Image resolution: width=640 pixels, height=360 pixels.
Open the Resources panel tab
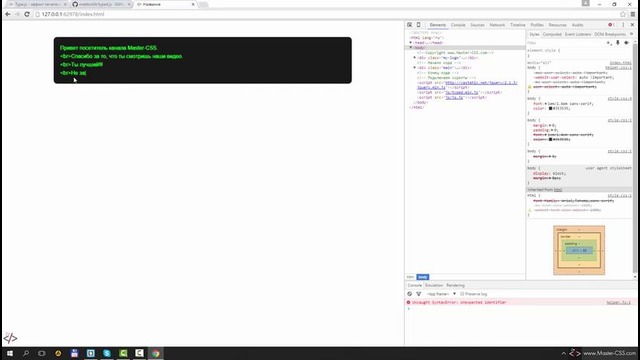[557, 25]
